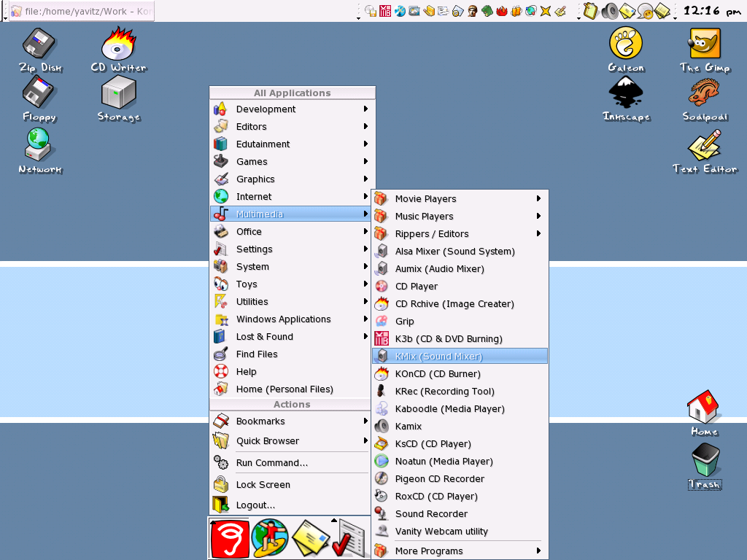Screen dimensions: 747x560
Task: Open the Lost & Found menu entry
Action: coord(292,337)
